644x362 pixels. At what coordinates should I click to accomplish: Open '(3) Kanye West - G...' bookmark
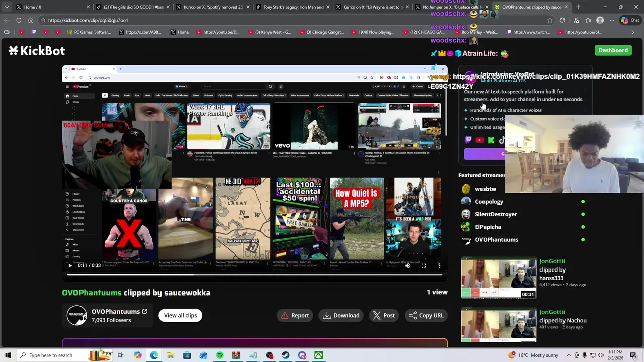pyautogui.click(x=269, y=32)
